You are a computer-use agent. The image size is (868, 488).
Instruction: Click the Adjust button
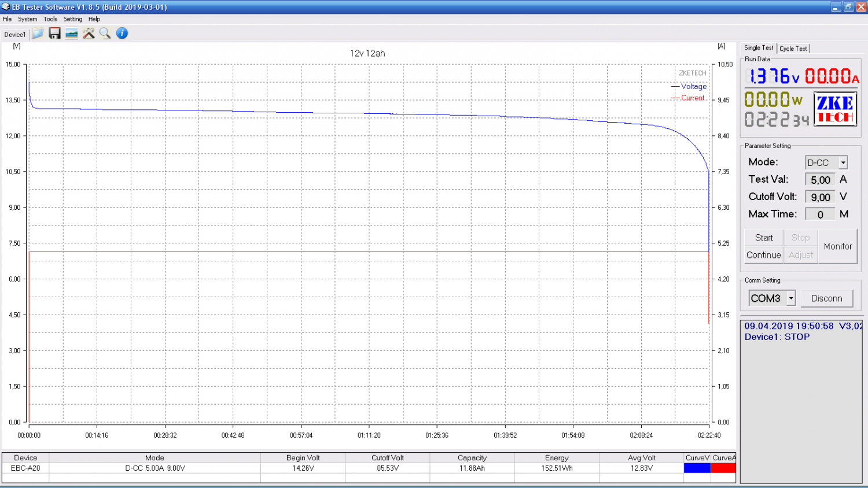click(x=800, y=255)
